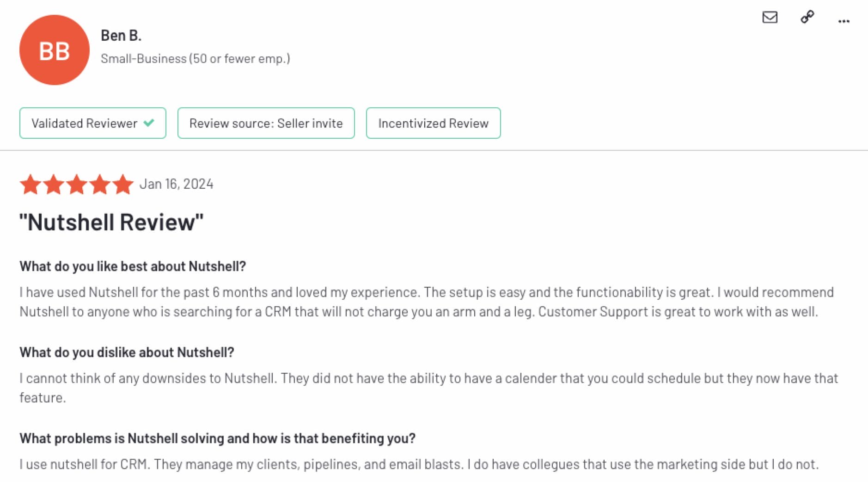Open reviewer name Ben B.
Screen dimensions: 868x482
click(x=121, y=36)
